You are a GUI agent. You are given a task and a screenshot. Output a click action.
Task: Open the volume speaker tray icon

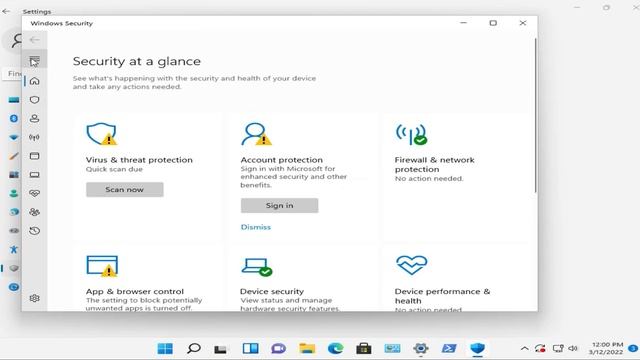[x=573, y=348]
